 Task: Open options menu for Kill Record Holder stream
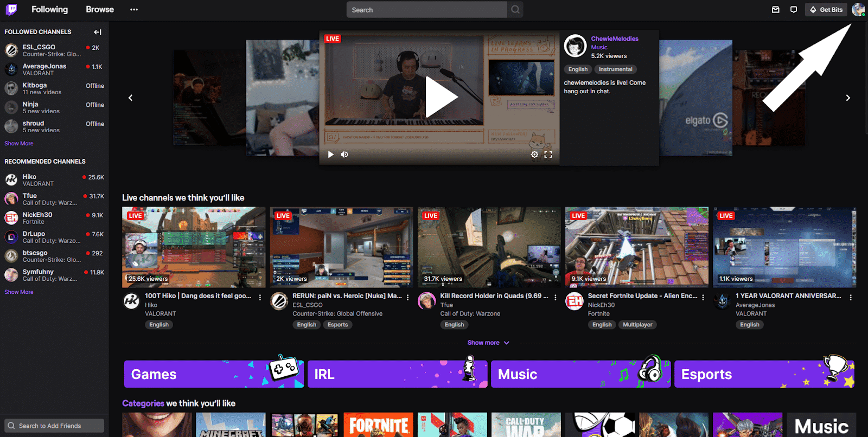tap(555, 298)
